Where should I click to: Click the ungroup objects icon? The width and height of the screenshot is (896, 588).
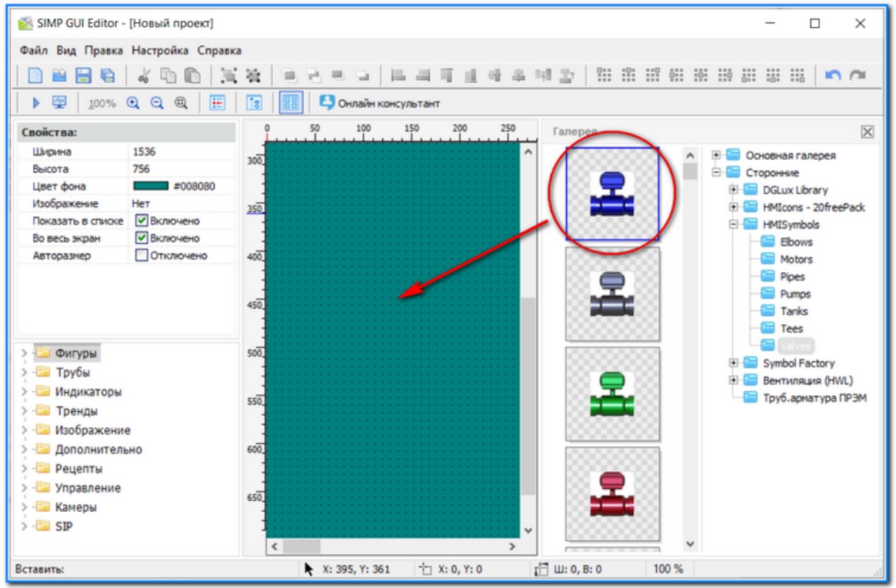(x=252, y=75)
